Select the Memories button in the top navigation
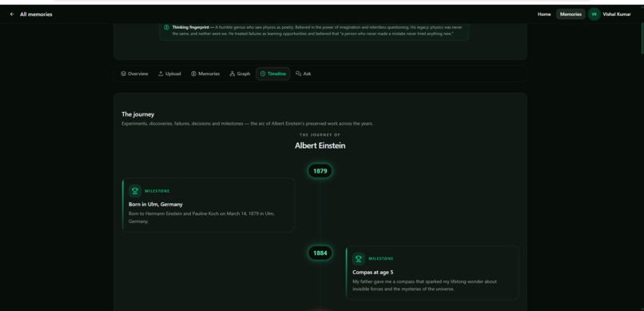Image resolution: width=644 pixels, height=311 pixels. [571, 14]
